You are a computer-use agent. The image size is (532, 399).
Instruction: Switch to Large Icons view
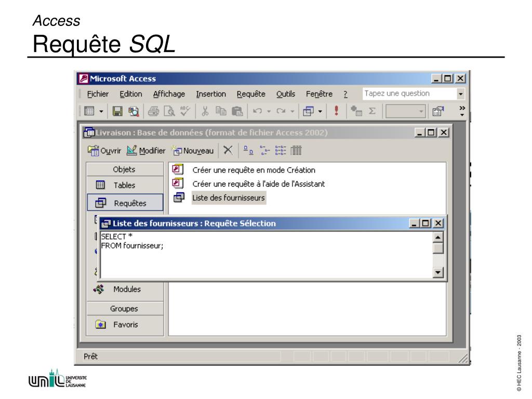tap(248, 150)
